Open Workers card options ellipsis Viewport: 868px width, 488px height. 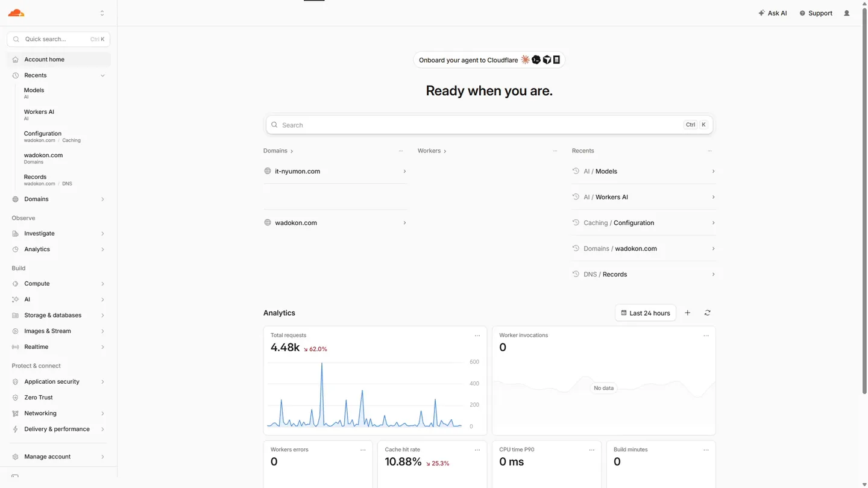pos(555,151)
